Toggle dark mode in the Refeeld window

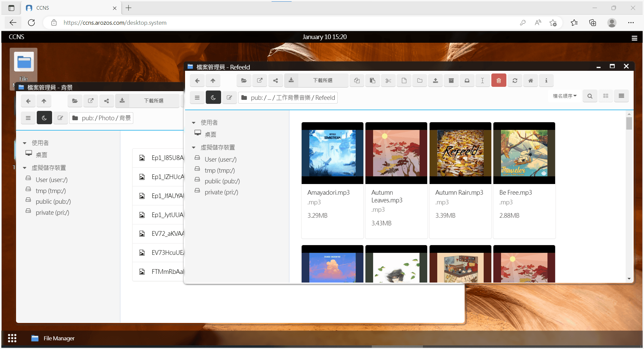coord(213,98)
